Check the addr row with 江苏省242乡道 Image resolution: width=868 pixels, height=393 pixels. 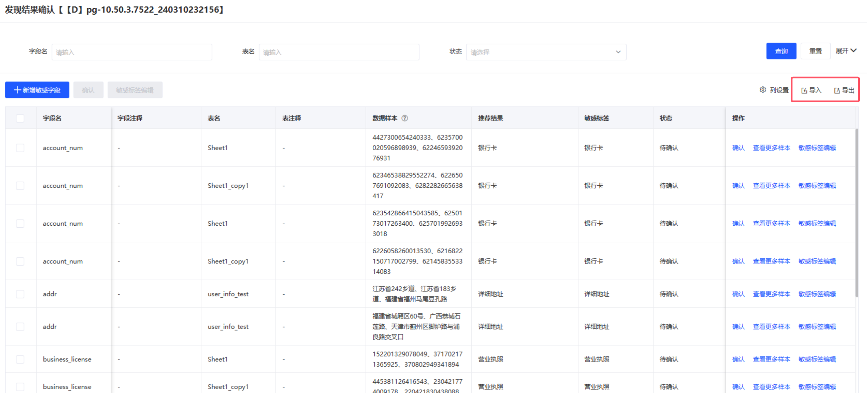(20, 294)
